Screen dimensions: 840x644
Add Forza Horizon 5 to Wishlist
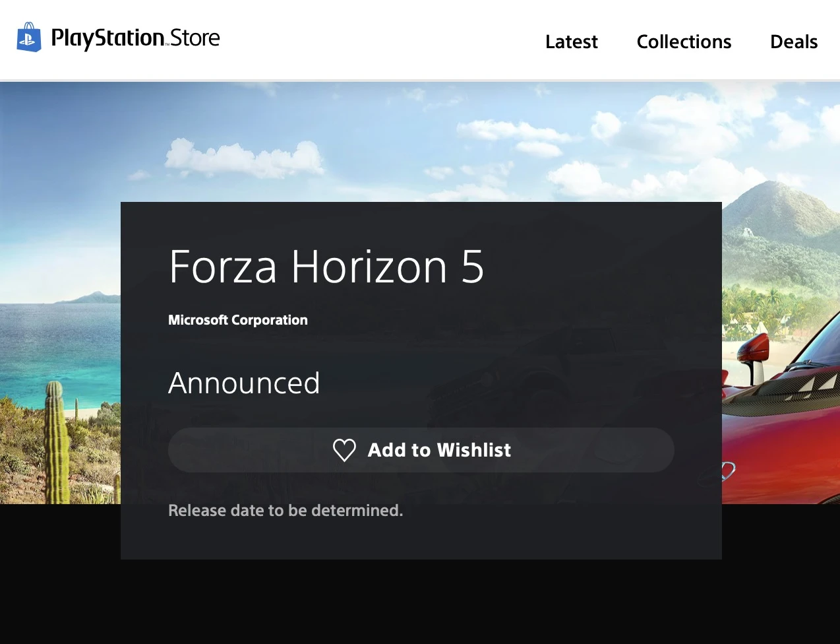(421, 450)
